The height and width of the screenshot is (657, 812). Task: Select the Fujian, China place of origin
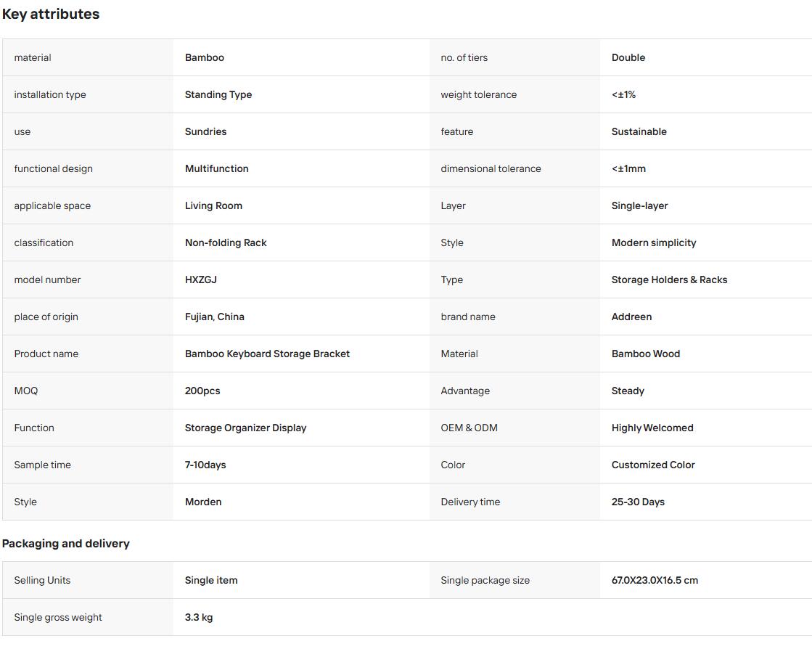(214, 317)
